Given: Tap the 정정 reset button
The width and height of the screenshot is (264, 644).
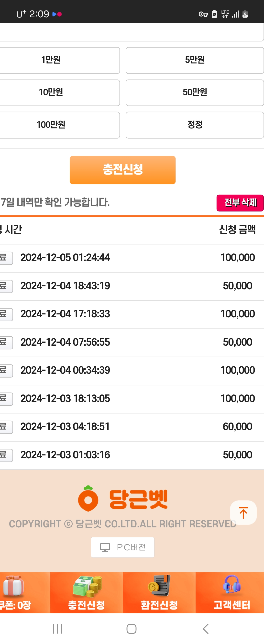Looking at the screenshot, I should (x=195, y=125).
